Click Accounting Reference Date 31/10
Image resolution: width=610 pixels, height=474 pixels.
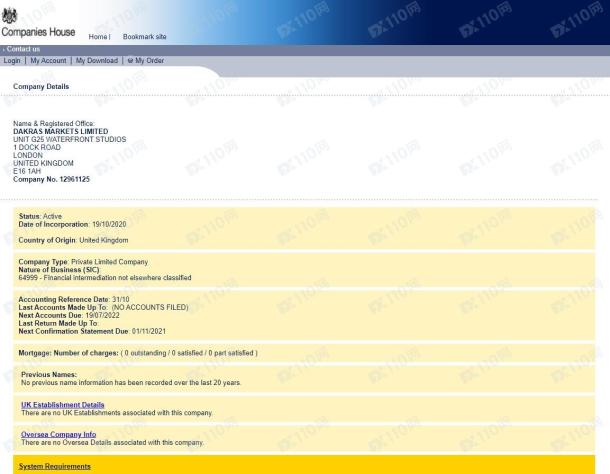[x=74, y=300]
